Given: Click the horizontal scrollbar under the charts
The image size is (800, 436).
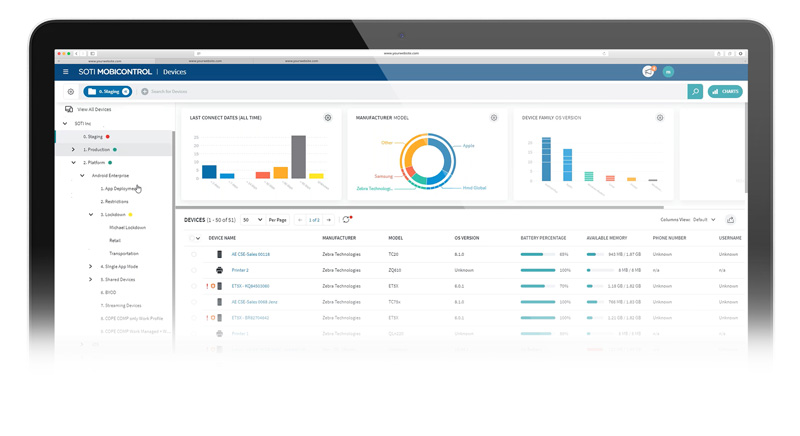Looking at the screenshot, I should (419, 208).
